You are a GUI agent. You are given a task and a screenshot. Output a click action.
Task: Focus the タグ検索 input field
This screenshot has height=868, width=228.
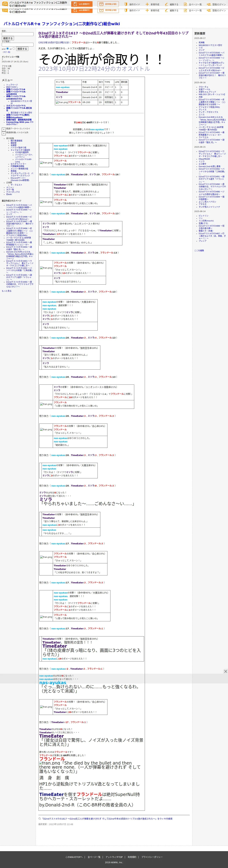point(18,45)
